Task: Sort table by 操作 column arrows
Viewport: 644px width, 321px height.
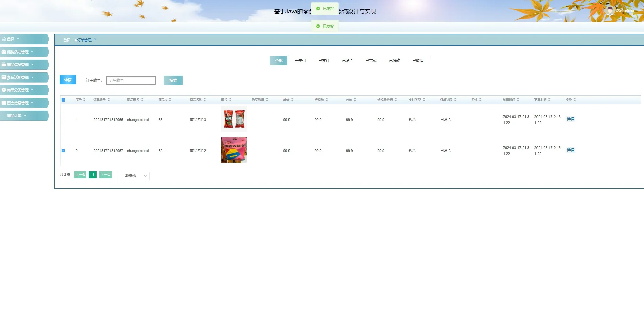Action: point(575,100)
